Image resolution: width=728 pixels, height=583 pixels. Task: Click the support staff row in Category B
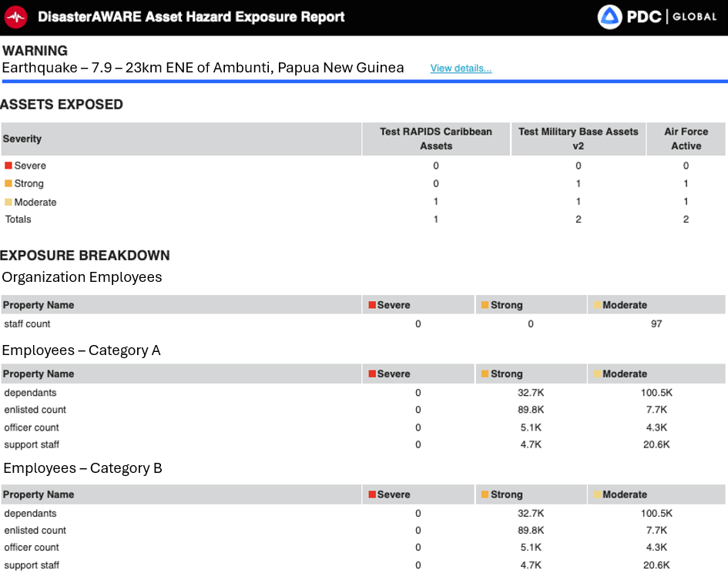(x=363, y=565)
